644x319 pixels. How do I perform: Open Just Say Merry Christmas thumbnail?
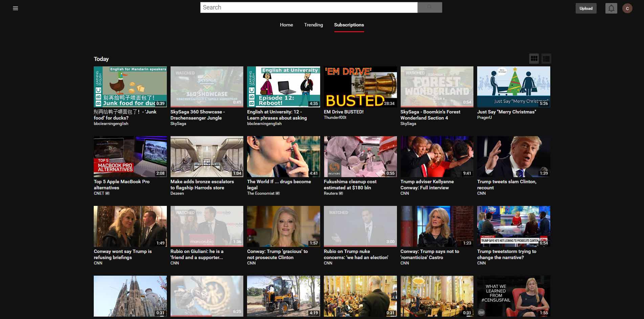(x=514, y=87)
